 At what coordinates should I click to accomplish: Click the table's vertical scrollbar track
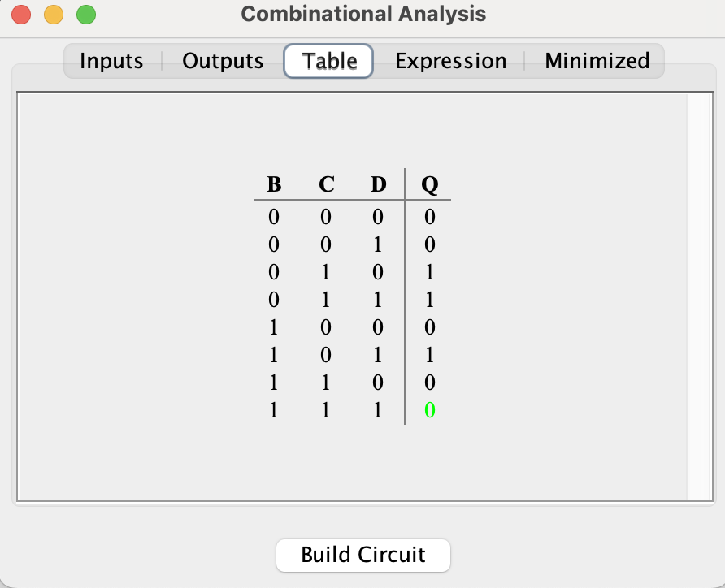point(698,297)
